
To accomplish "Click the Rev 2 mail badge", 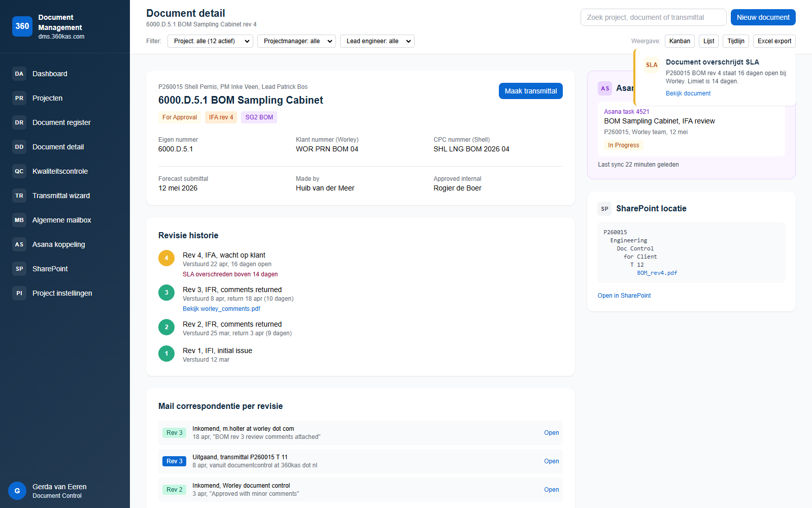I will 175,490.
